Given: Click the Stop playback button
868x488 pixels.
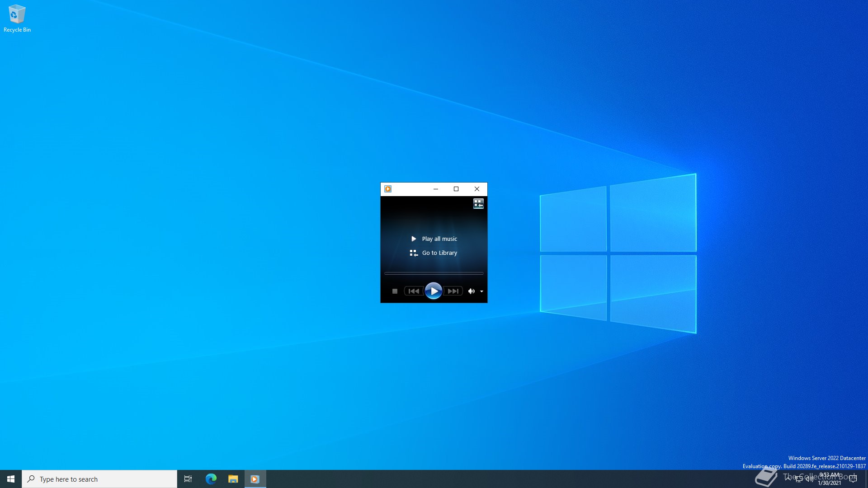Looking at the screenshot, I should (x=395, y=291).
